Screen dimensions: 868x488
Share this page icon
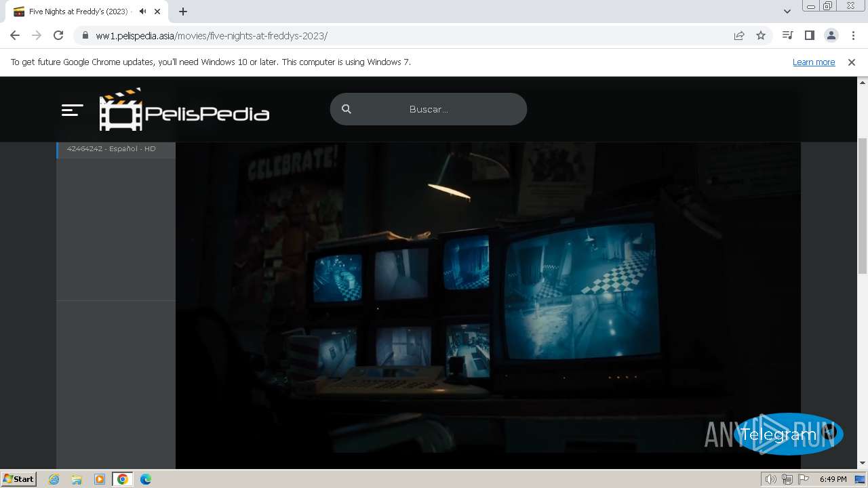coord(739,36)
